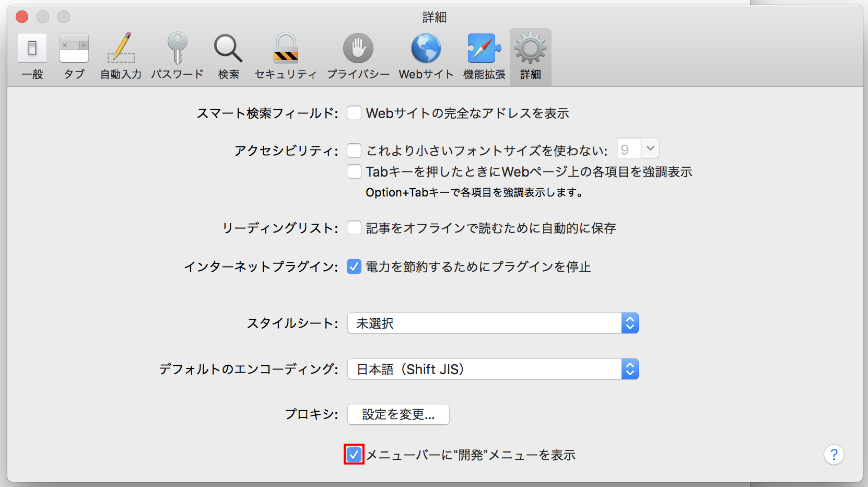This screenshot has height=487, width=868.
Task: Enable Webサイトの完全なアドレスを表示 checkbox
Action: (x=354, y=113)
